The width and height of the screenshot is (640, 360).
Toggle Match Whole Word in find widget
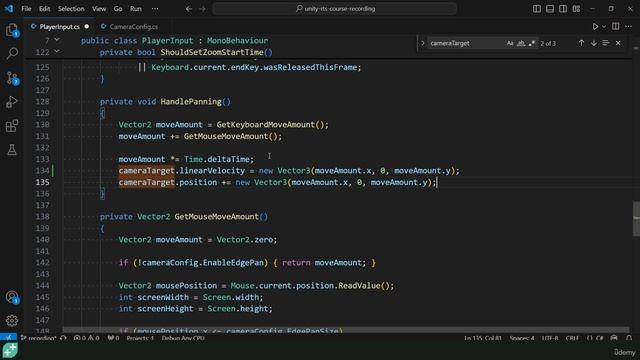(x=521, y=43)
